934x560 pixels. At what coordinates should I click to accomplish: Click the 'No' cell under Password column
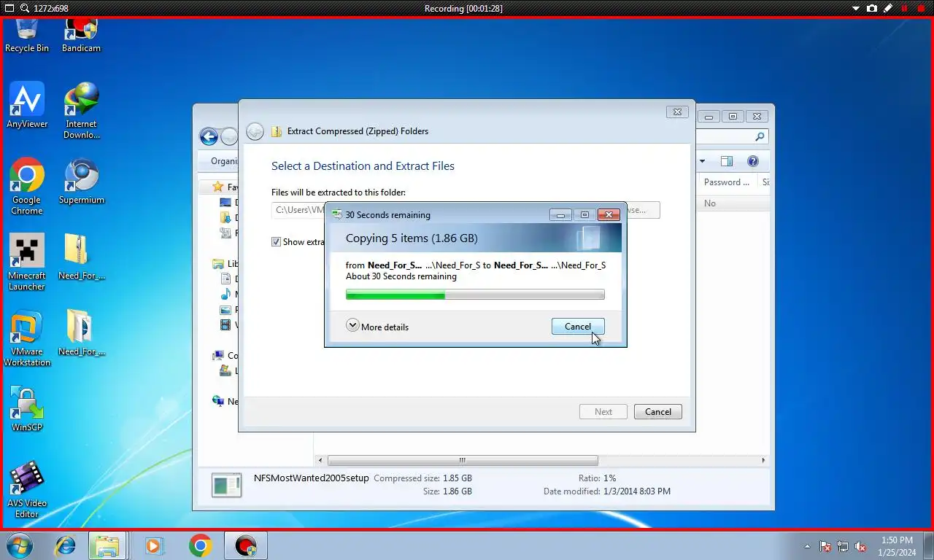point(710,203)
